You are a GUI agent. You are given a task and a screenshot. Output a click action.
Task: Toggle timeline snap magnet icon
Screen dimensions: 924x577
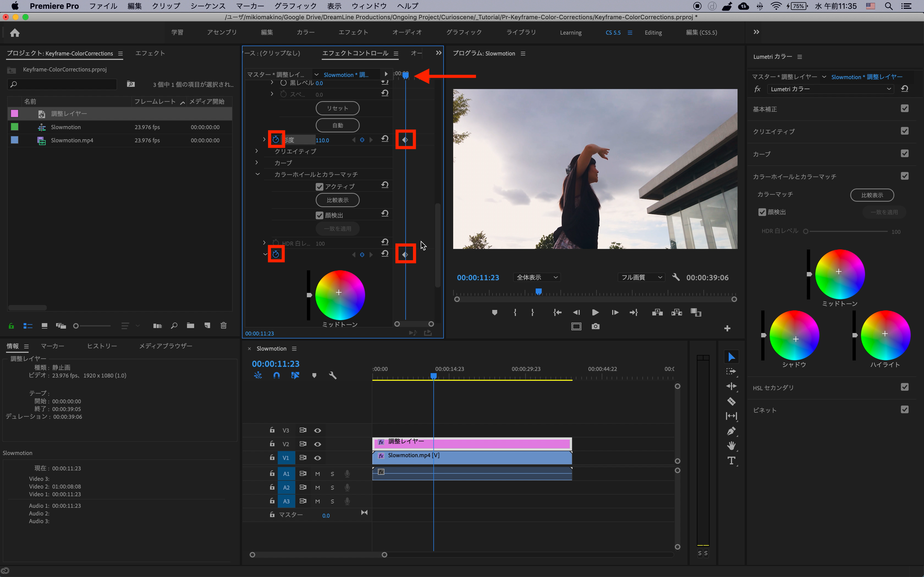click(276, 376)
